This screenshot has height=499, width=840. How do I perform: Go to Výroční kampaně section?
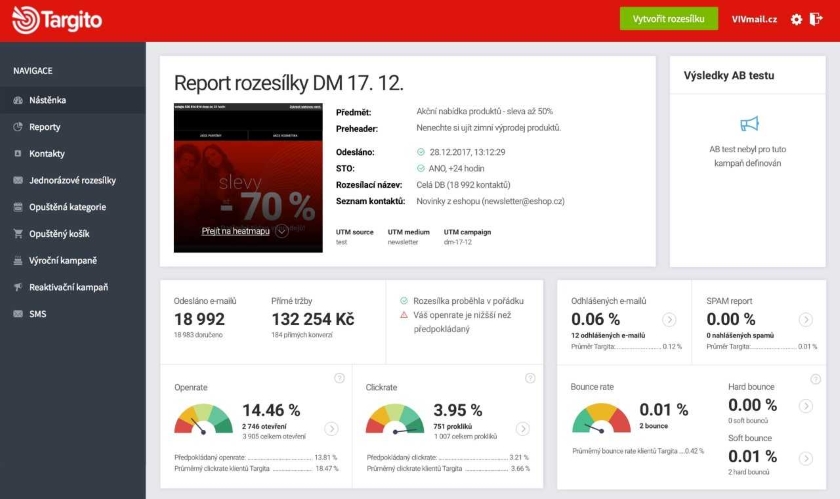73,260
